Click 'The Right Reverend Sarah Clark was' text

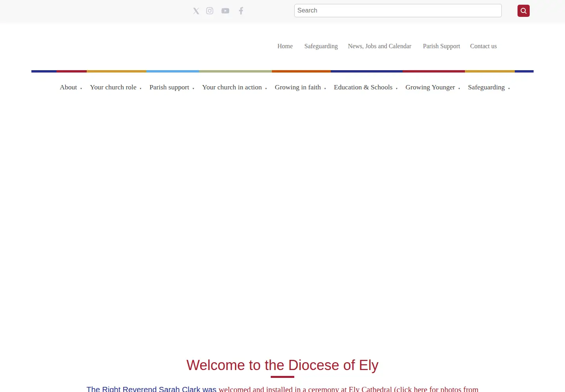click(151, 389)
